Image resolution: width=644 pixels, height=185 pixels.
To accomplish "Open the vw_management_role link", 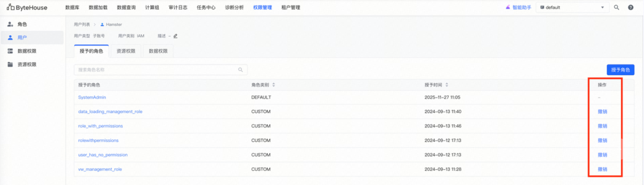I will coord(100,169).
